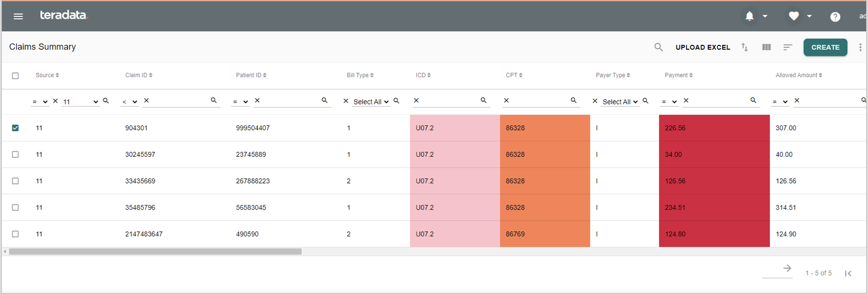Viewport: 868px width, 294px height.
Task: Toggle the select-all header checkbox
Action: (x=15, y=75)
